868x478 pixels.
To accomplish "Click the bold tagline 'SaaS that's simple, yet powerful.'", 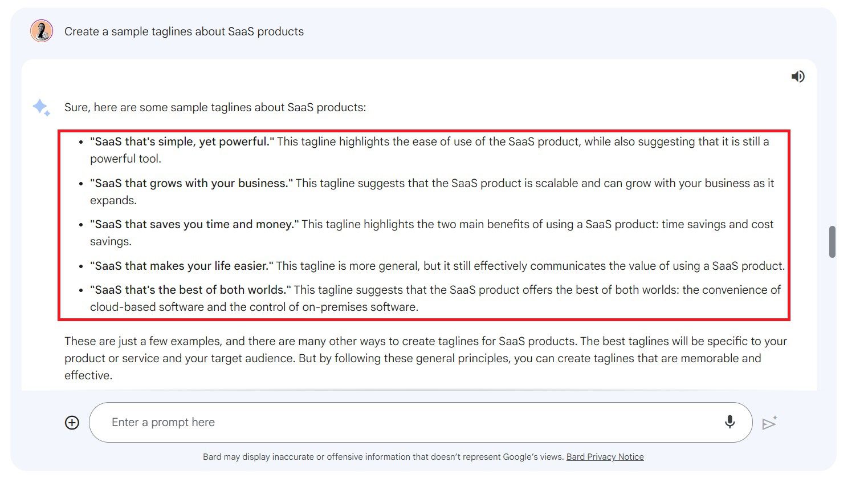I will (182, 141).
